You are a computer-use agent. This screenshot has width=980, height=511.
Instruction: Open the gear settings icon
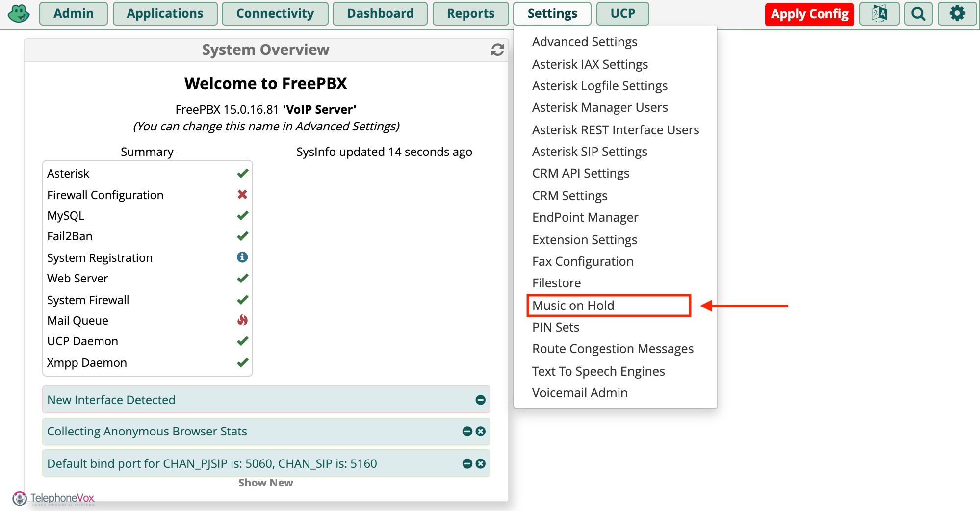tap(957, 14)
